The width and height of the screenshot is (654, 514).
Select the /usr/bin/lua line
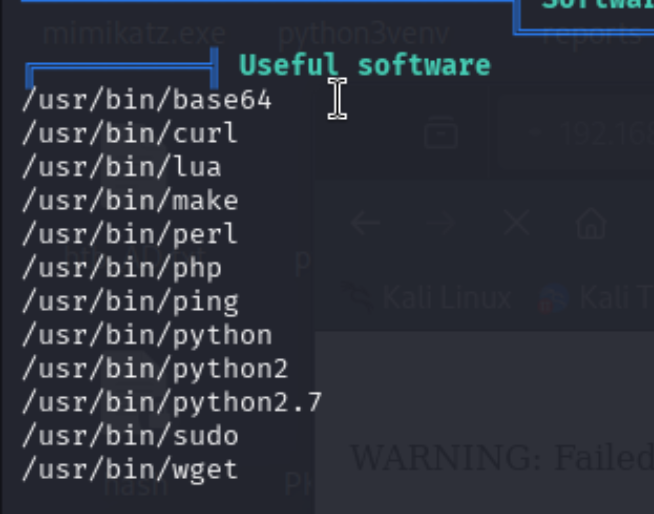click(x=121, y=168)
